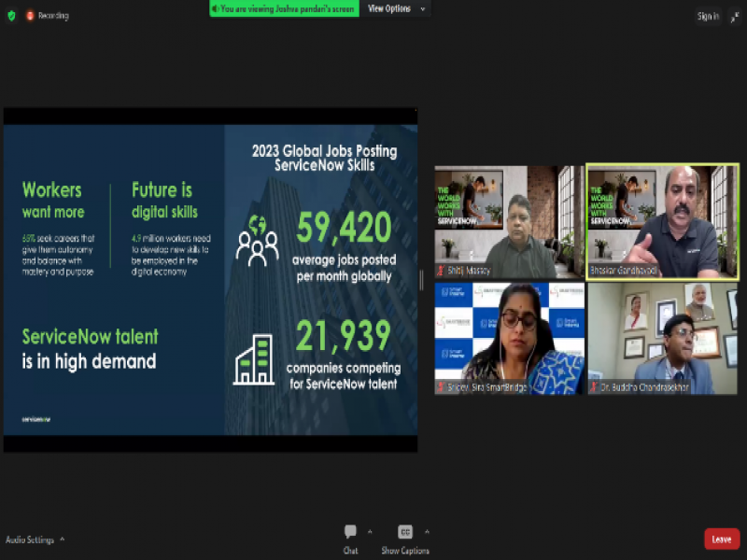
Task: Click the Sign in link
Action: coord(708,16)
